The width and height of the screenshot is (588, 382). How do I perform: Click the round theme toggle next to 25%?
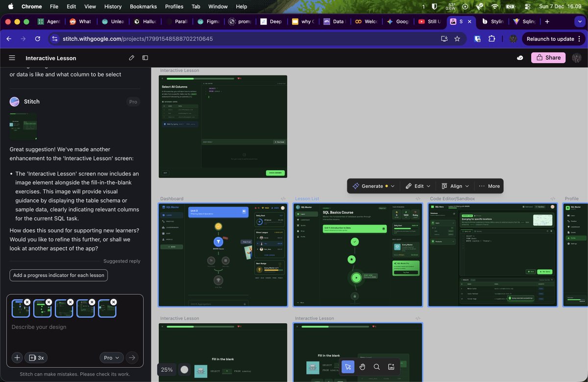tap(184, 370)
